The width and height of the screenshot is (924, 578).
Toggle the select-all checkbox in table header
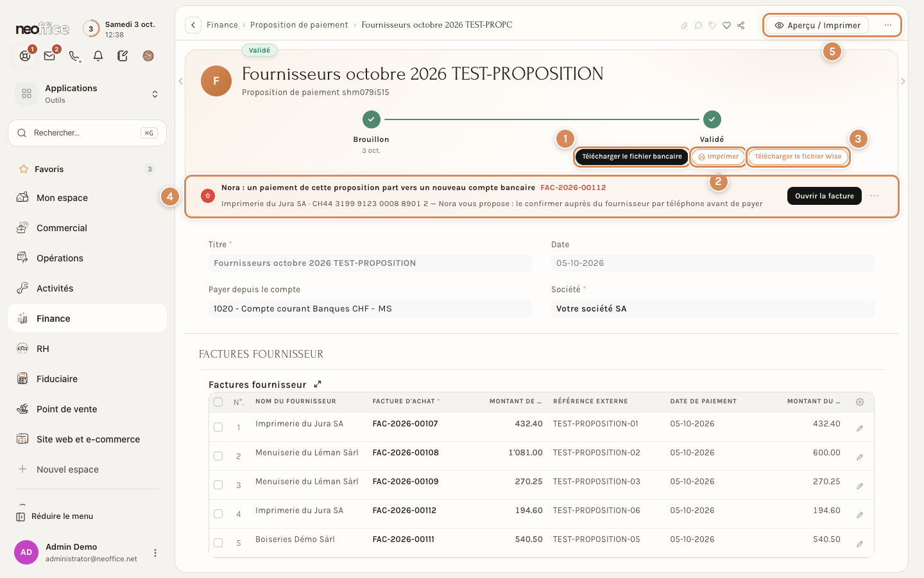coord(218,402)
